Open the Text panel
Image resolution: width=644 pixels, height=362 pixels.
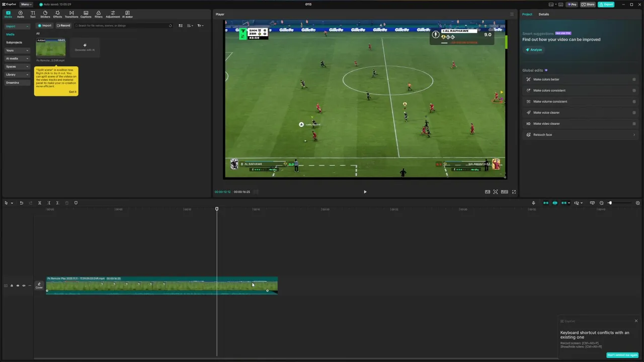[33, 14]
